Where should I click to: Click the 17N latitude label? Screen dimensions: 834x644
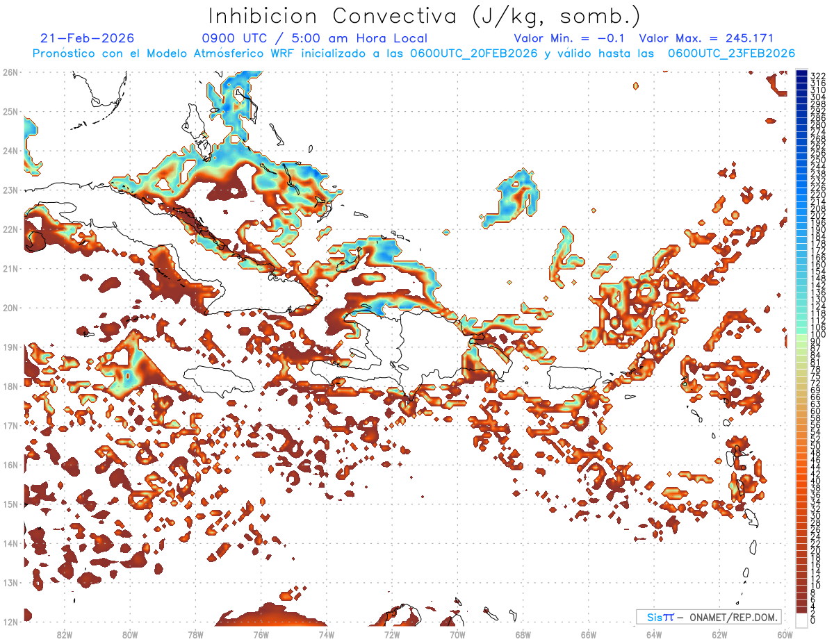tap(10, 425)
